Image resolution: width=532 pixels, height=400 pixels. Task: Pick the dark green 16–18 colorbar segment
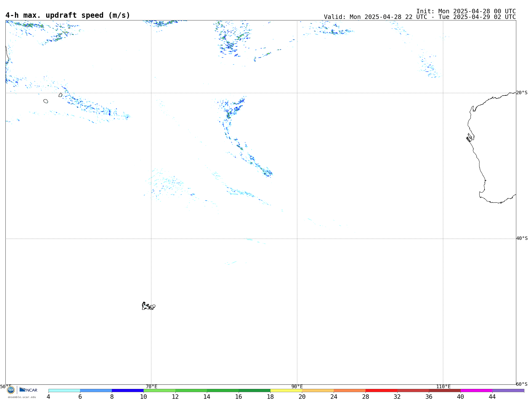(254, 390)
